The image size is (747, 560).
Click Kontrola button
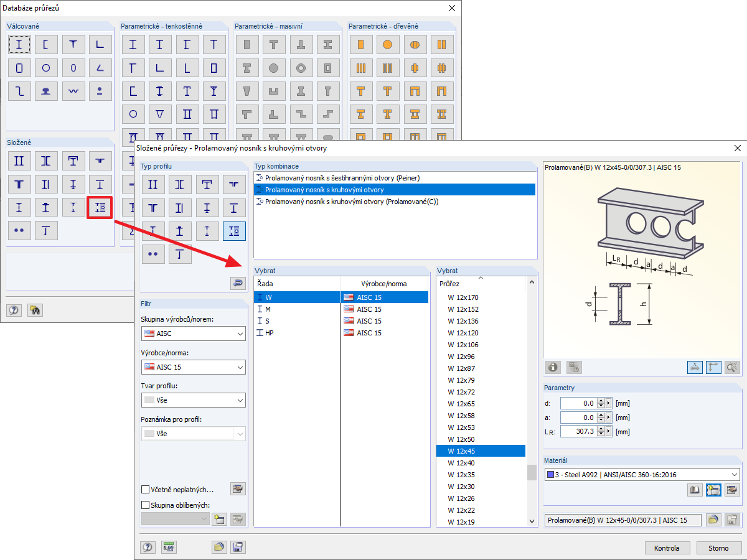(x=667, y=548)
